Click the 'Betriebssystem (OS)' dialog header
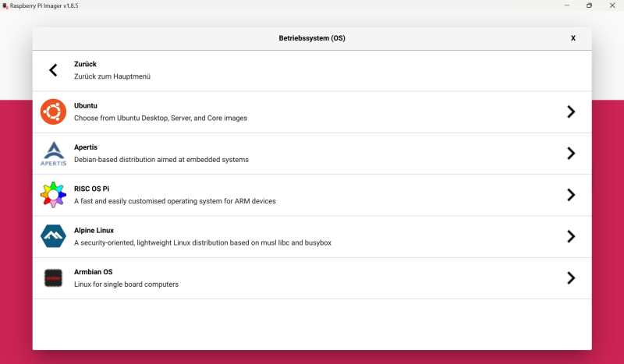 [312, 38]
